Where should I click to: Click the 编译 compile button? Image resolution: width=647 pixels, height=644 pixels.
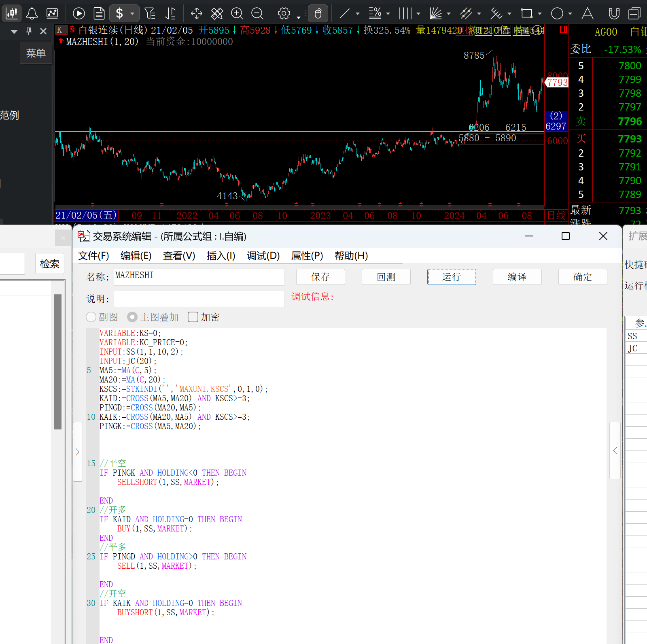[517, 277]
